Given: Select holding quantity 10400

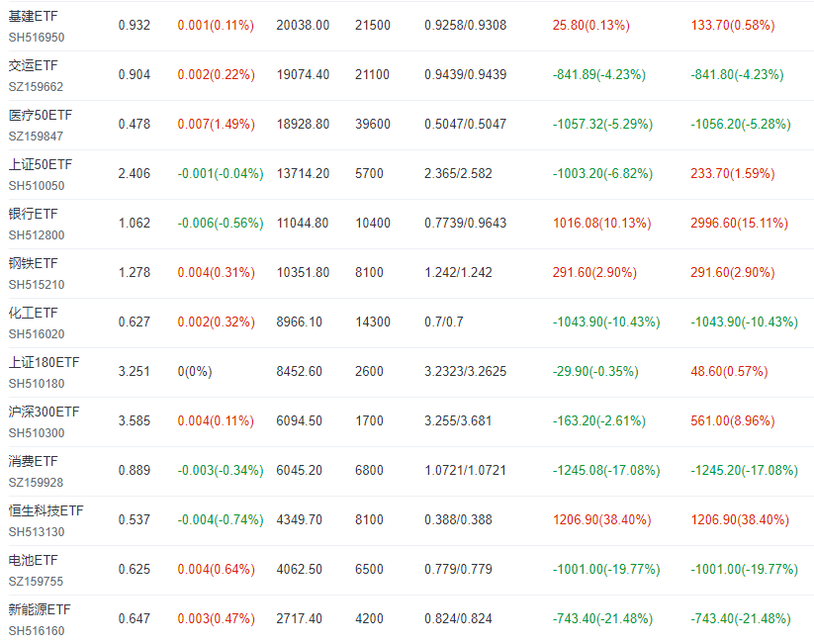Looking at the screenshot, I should 372,224.
